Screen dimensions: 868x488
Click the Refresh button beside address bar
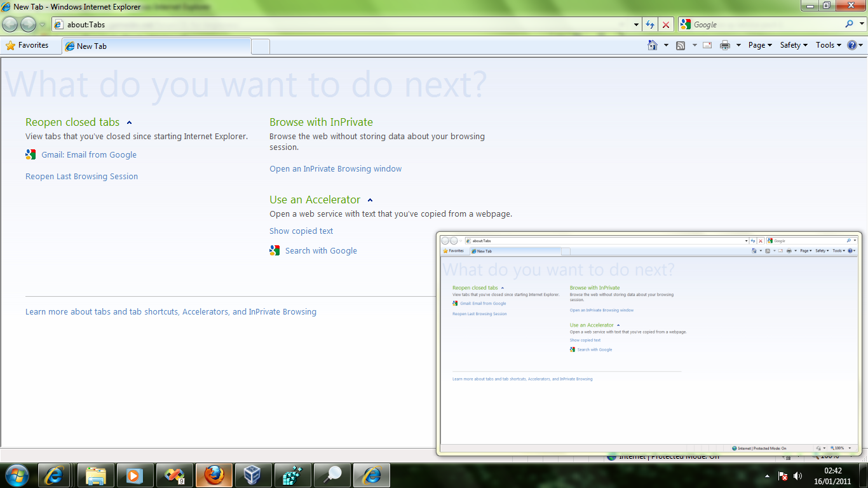649,25
